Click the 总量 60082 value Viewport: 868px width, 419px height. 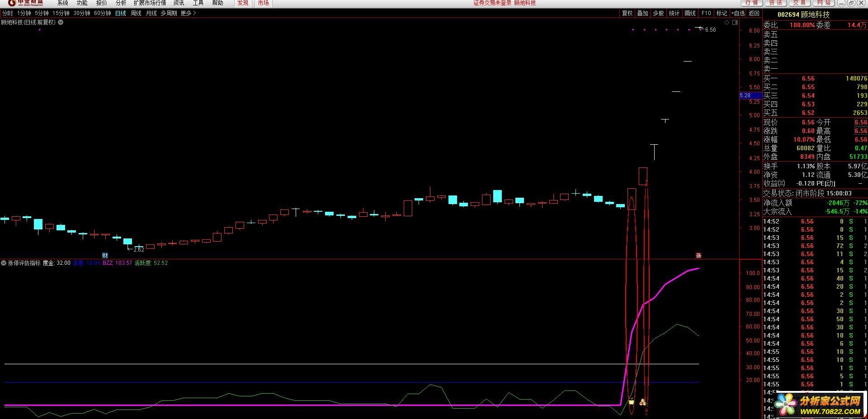806,148
